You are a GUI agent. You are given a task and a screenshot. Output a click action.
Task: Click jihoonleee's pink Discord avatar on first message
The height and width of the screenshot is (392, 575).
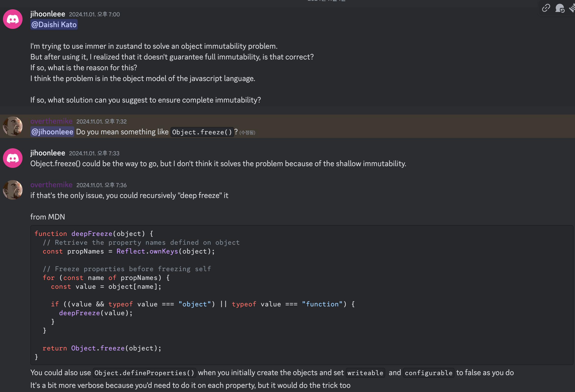(x=13, y=19)
